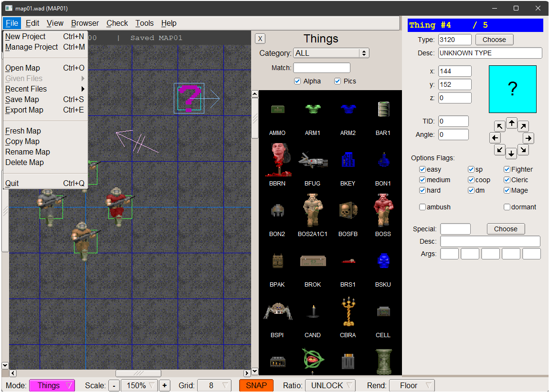Open the Mode Things dropdown
Screen dimensions: 549x392
[x=52, y=385]
